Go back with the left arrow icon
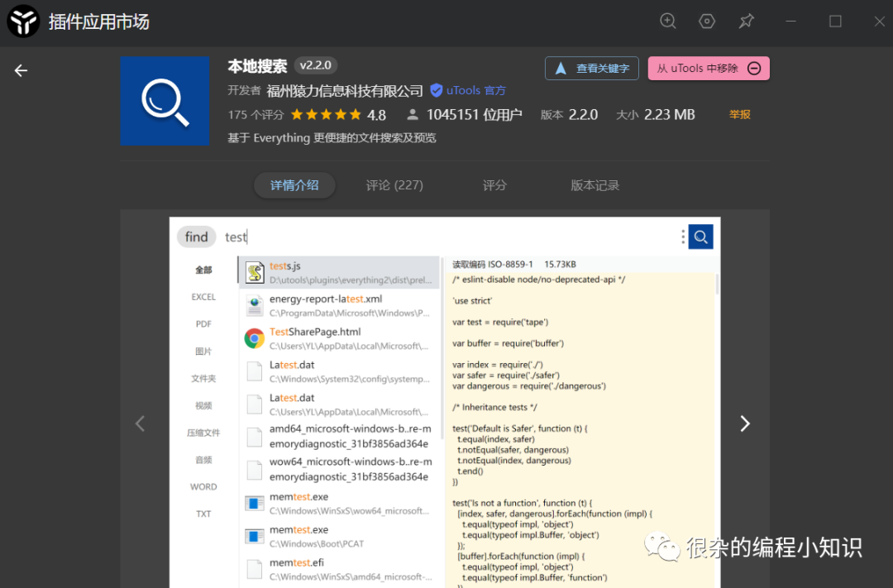The height and width of the screenshot is (588, 893). coord(21,70)
